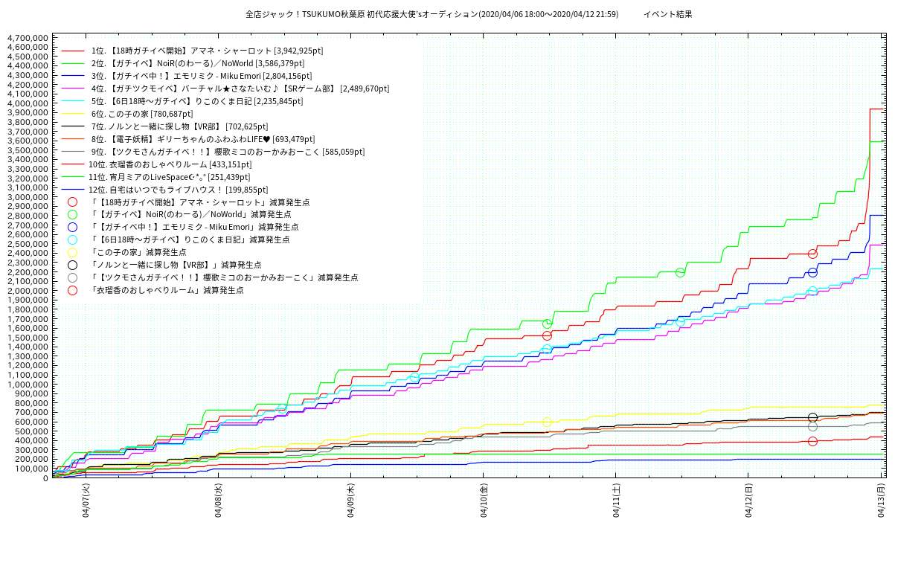Click the 04/10(金) date label on x-axis
This screenshot has width=924, height=566.
pos(484,504)
